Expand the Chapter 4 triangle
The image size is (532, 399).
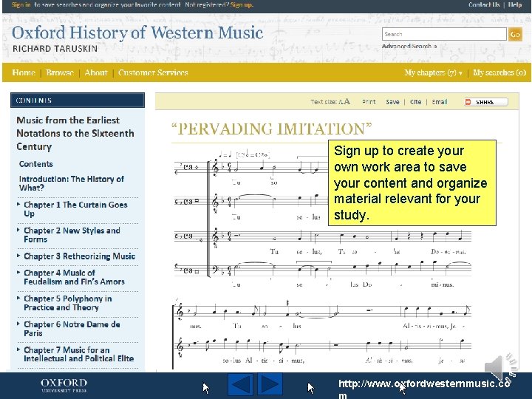[x=18, y=272]
